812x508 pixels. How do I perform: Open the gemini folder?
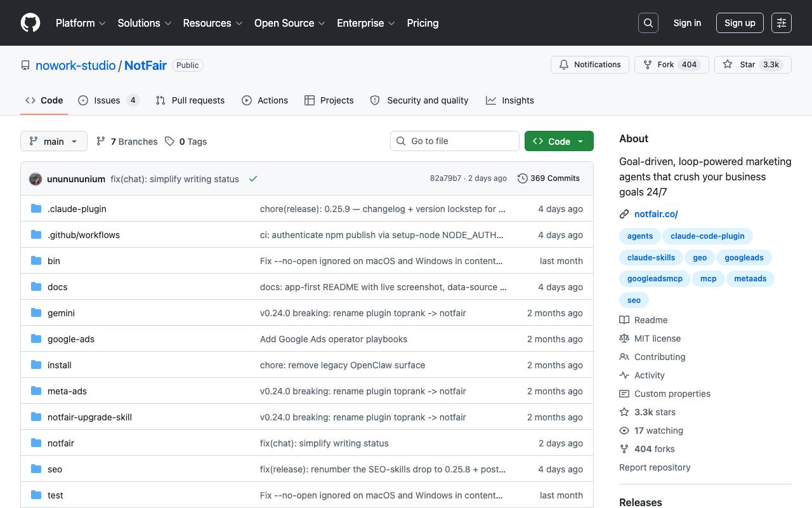click(x=61, y=313)
